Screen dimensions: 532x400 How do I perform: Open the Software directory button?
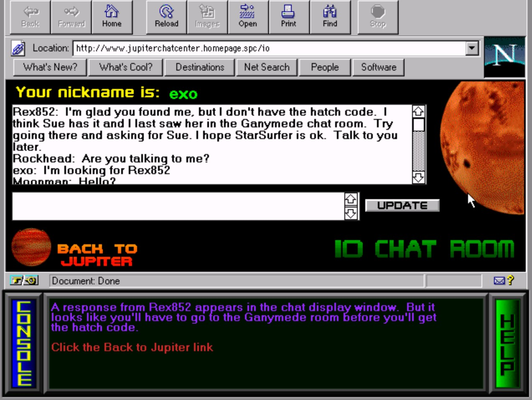click(379, 67)
